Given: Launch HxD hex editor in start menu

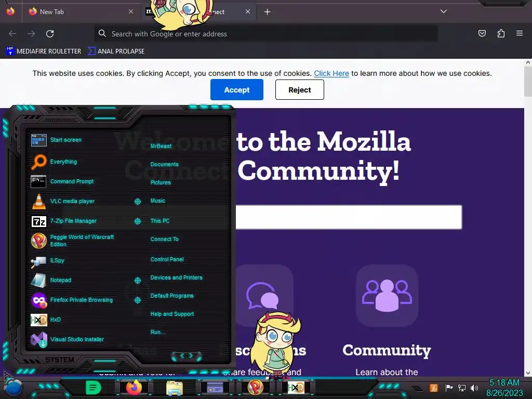Looking at the screenshot, I should click(46, 320).
